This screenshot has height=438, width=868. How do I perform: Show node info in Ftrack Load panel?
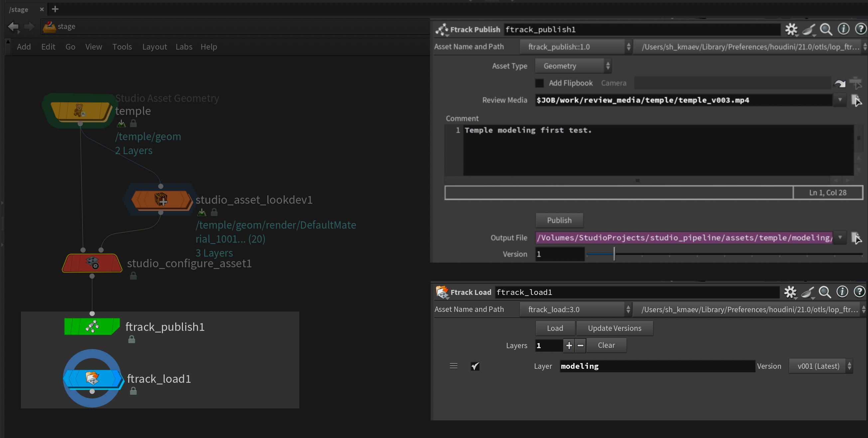[842, 292]
